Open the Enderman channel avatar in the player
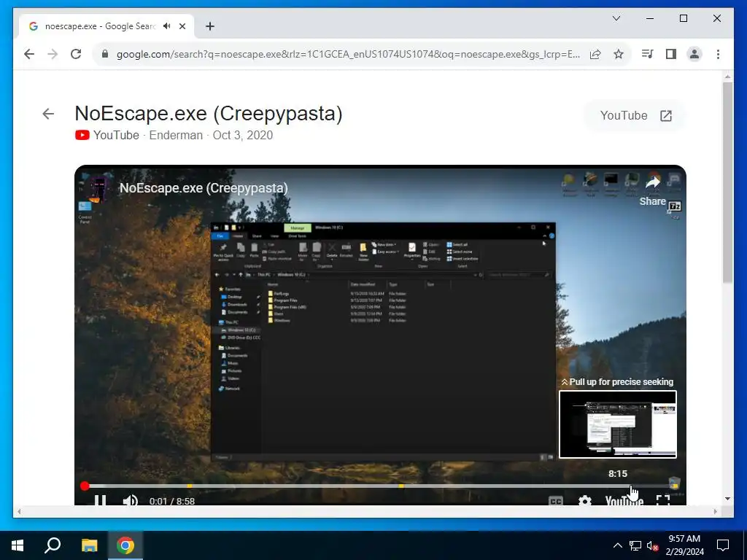The image size is (747, 560). coord(98,187)
